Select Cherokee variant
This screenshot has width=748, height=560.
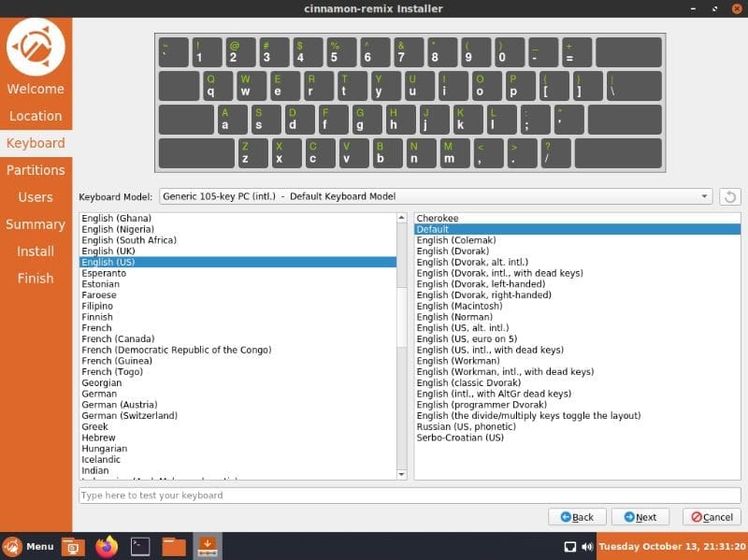pyautogui.click(x=577, y=219)
